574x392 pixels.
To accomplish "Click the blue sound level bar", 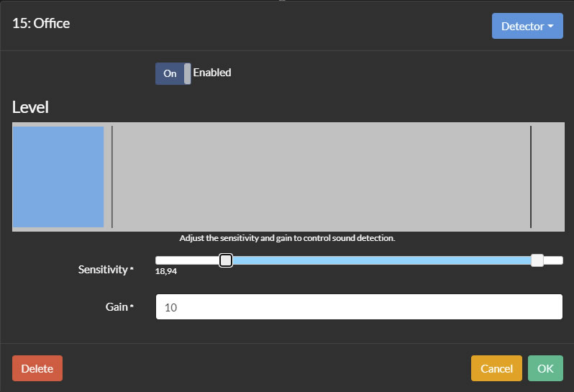I will pos(58,177).
